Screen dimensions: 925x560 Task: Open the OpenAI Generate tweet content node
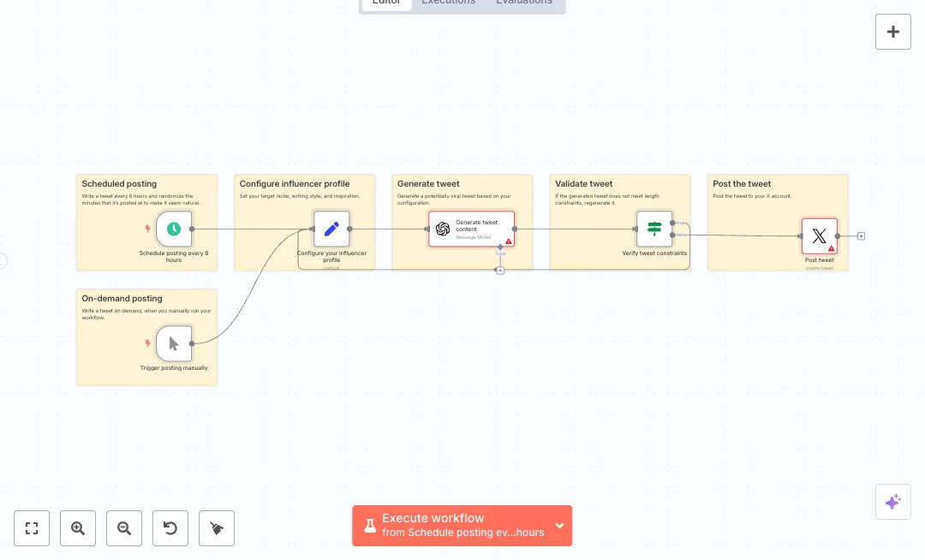coord(472,229)
